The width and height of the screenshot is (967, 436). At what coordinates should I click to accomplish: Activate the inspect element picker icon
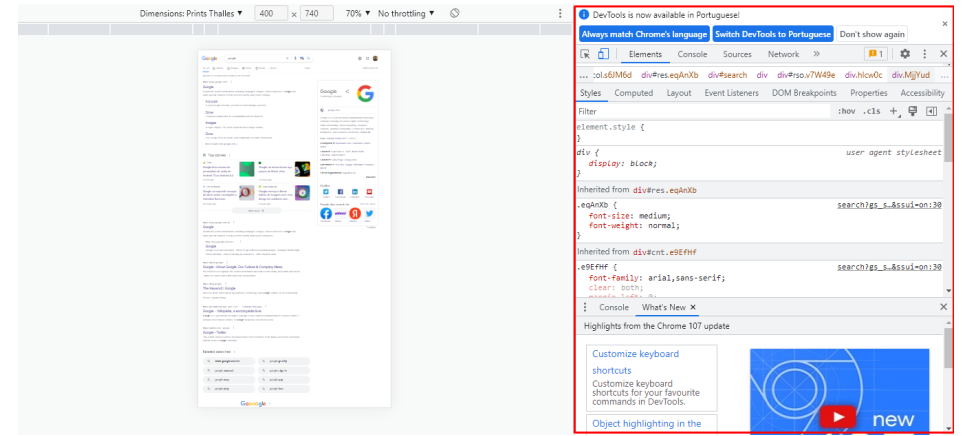[x=585, y=54]
